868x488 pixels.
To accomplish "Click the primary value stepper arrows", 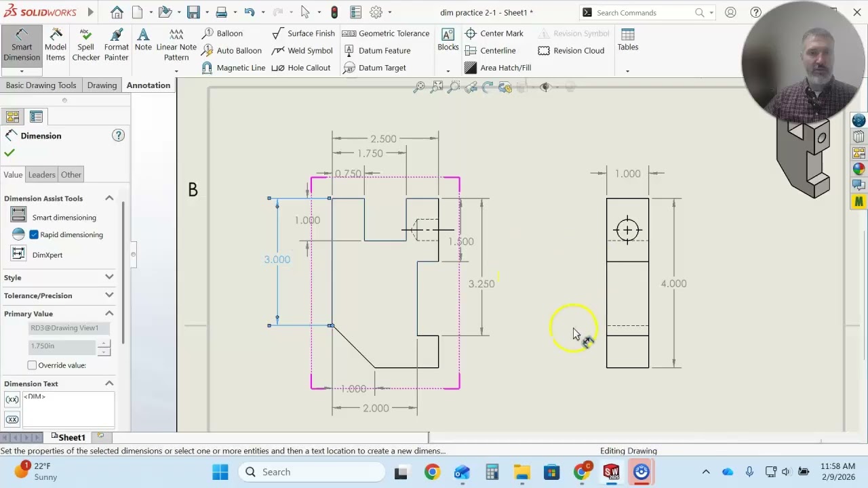I will tap(104, 346).
